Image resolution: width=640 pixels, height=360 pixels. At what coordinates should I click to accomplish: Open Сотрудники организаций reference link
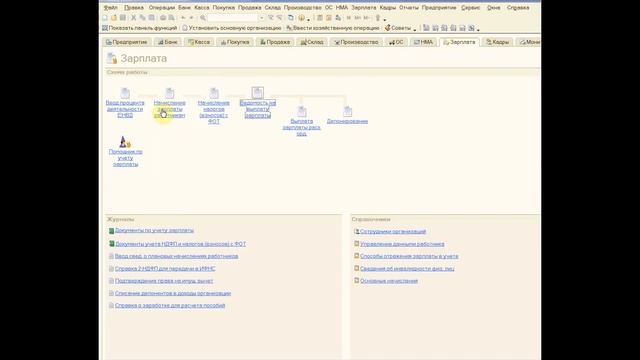pos(393,231)
